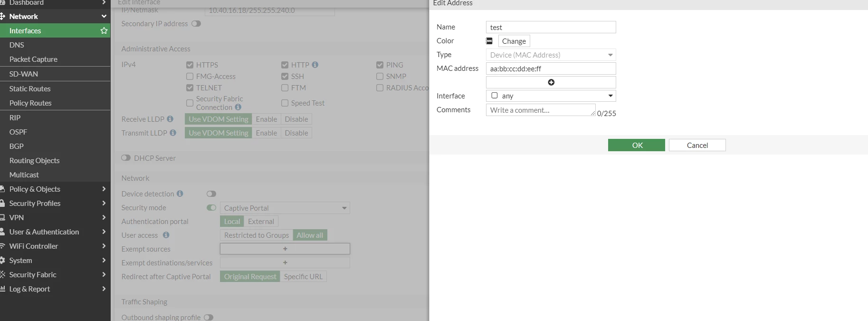Click the address color icon
This screenshot has width=868, height=321.
(489, 41)
